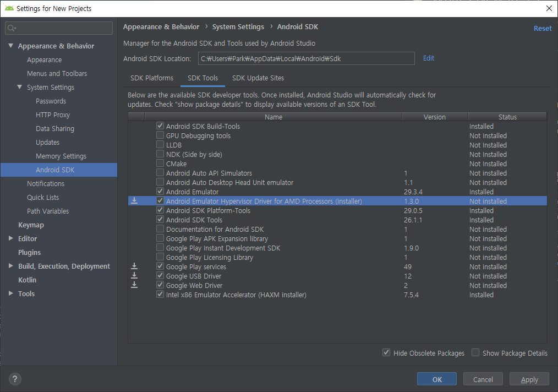Image resolution: width=558 pixels, height=392 pixels.
Task: Uncheck Android SDK Build-Tools checkbox
Action: (x=160, y=126)
